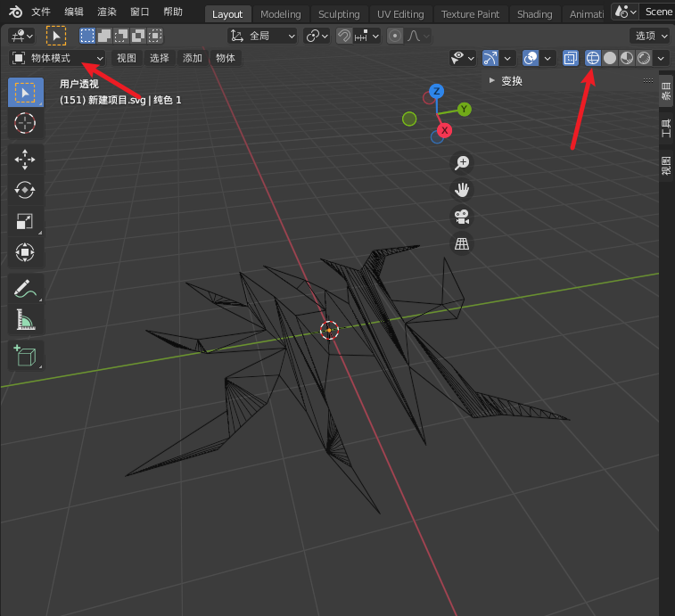Choose invert-selection mode icon
The width and height of the screenshot is (675, 616).
pyautogui.click(x=137, y=36)
